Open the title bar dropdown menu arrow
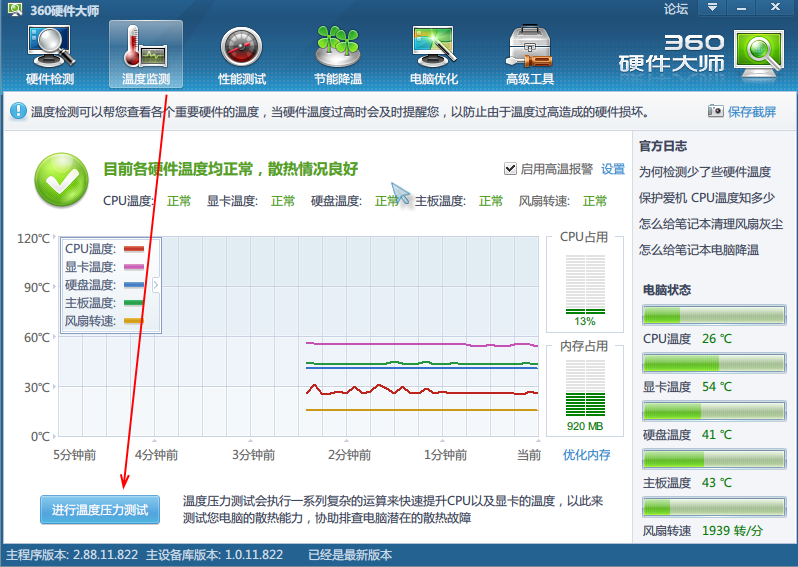 pyautogui.click(x=712, y=8)
